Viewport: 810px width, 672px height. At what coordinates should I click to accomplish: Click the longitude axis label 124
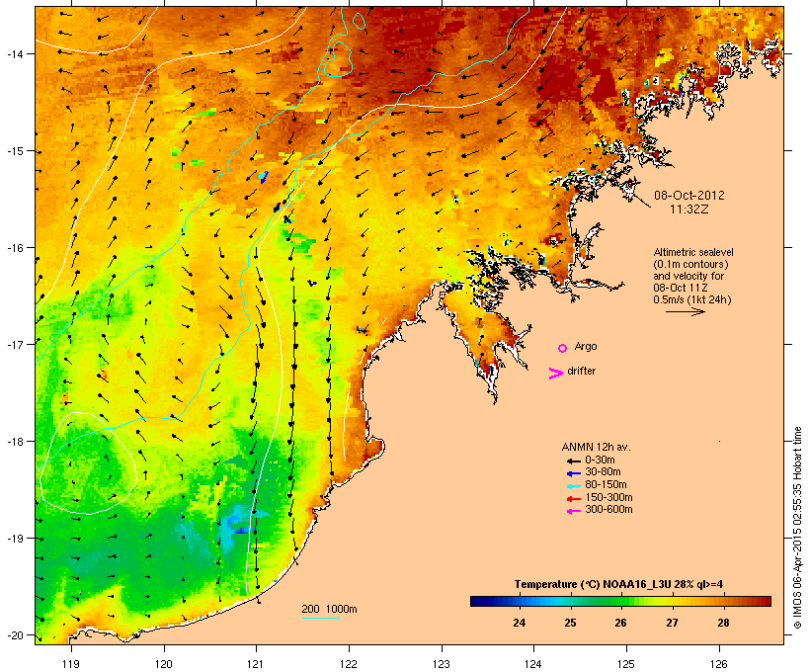(533, 664)
